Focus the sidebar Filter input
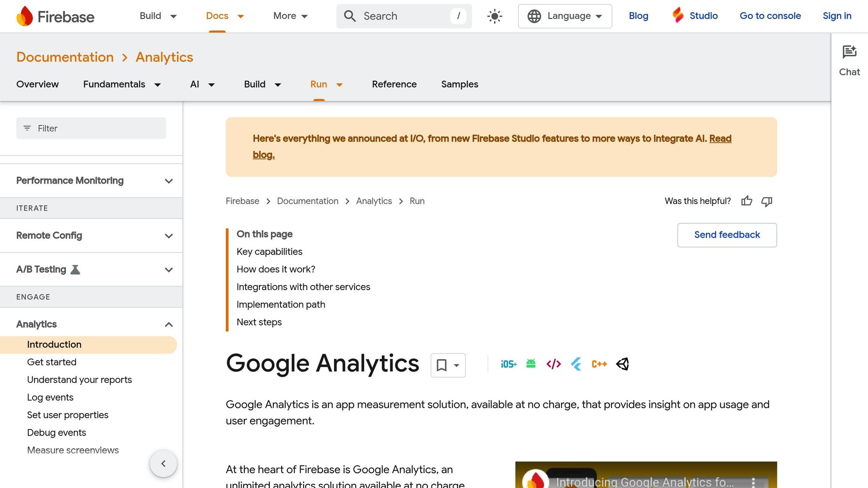868x488 pixels. (91, 128)
